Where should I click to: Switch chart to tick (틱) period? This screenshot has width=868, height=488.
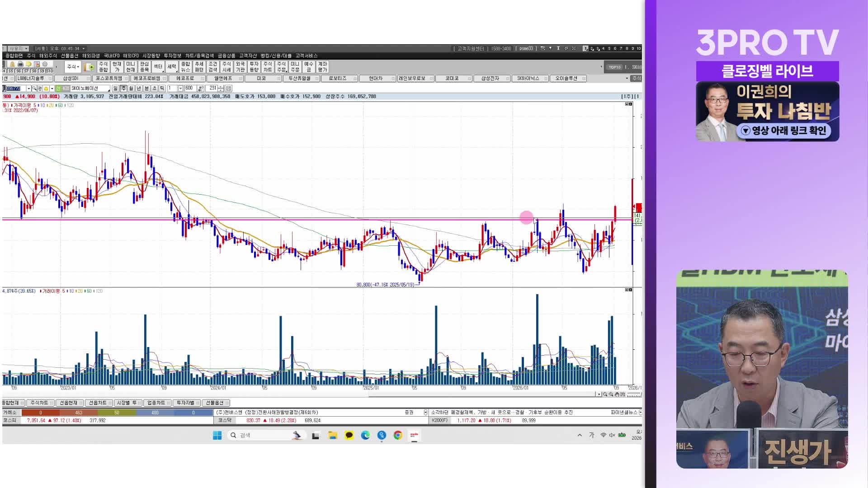pyautogui.click(x=162, y=89)
